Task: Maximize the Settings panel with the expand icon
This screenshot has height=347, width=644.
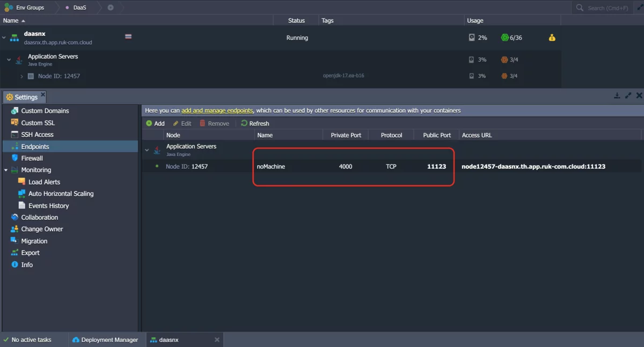Action: point(628,95)
